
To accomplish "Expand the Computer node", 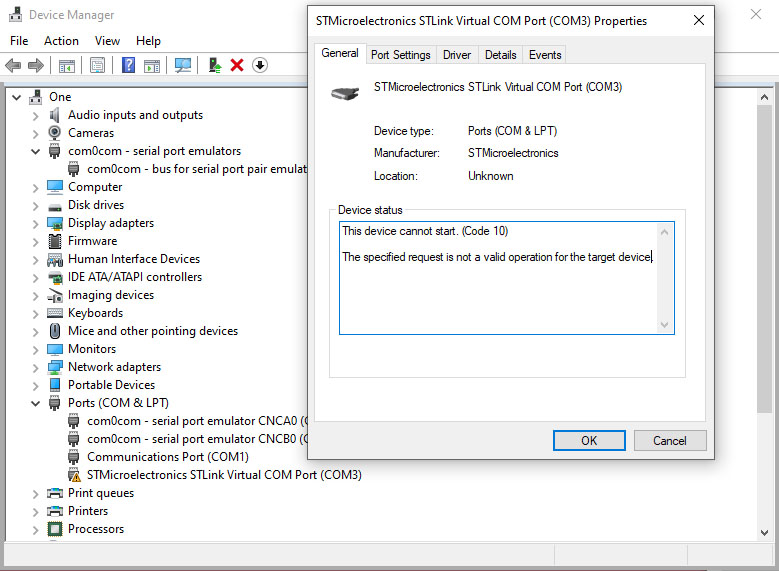I will [x=35, y=187].
